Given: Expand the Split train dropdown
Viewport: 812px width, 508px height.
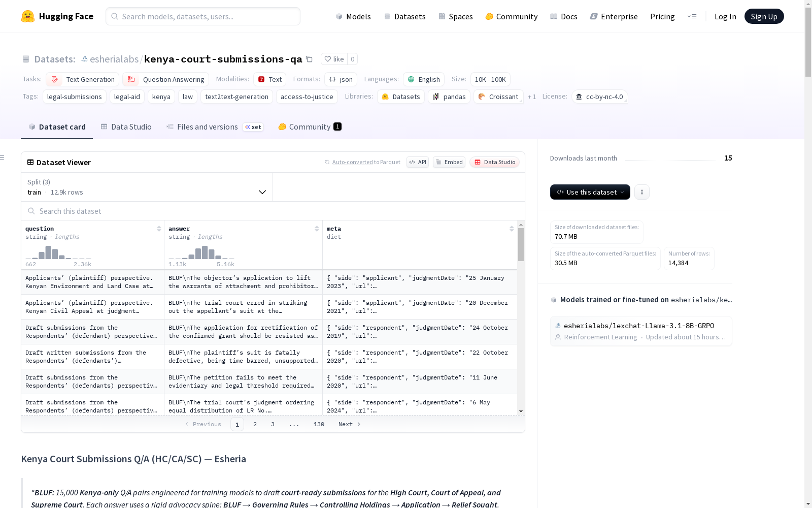Looking at the screenshot, I should [147, 187].
